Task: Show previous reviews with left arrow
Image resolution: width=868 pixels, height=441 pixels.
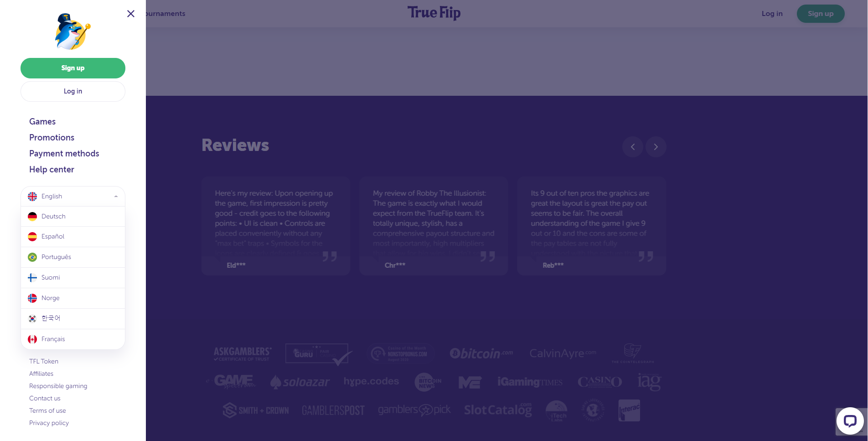Action: point(633,147)
